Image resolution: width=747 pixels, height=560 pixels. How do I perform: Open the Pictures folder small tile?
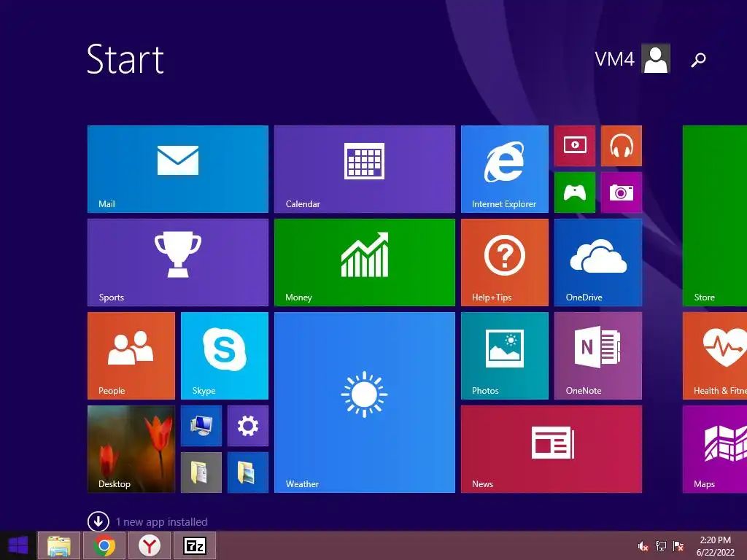[x=248, y=472]
